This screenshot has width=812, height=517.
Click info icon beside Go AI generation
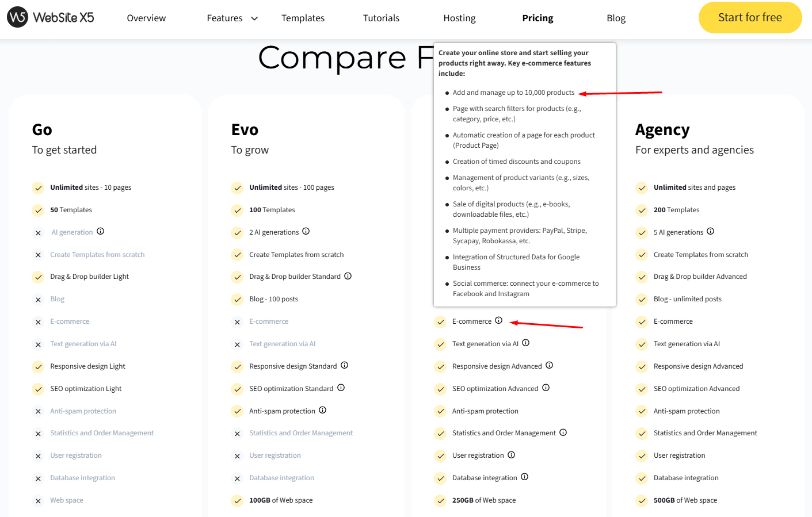[x=101, y=231]
